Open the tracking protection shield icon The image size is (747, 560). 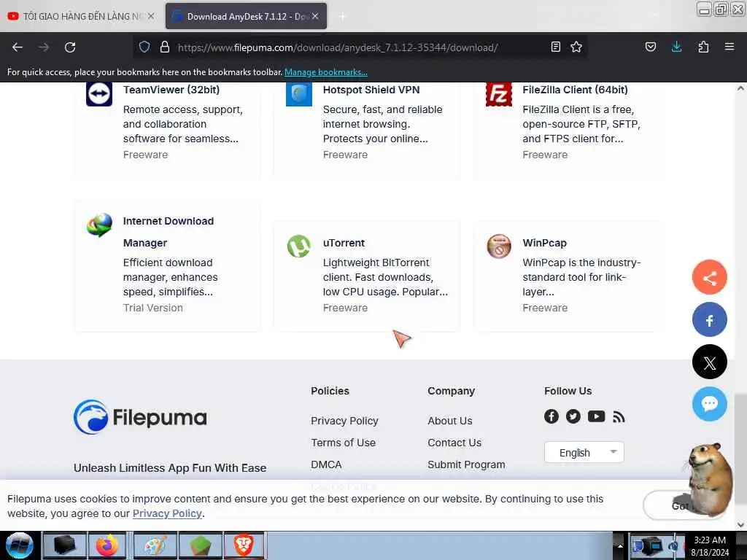(144, 47)
